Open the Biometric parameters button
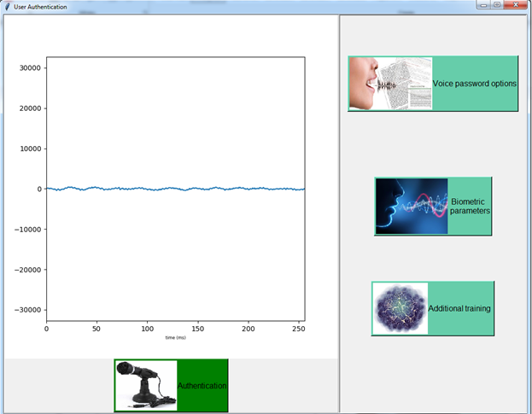Screen dimensions: 532x414 [x=433, y=207]
